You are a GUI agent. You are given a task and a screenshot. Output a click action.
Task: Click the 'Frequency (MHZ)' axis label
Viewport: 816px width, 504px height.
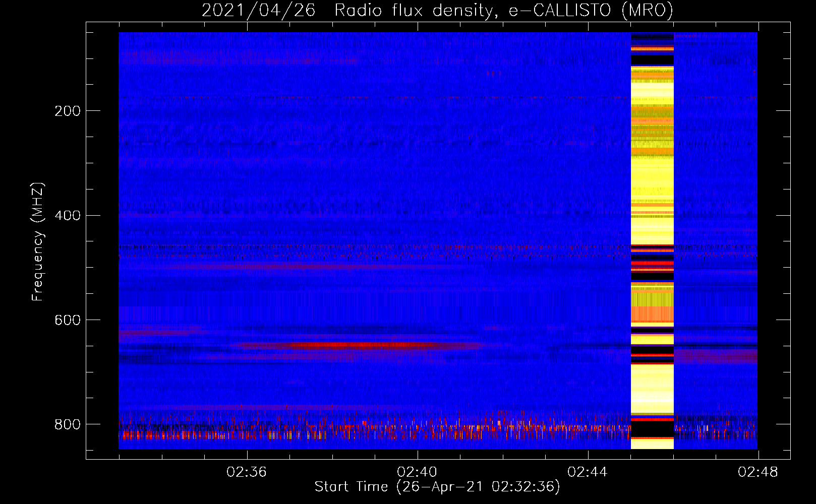(38, 241)
